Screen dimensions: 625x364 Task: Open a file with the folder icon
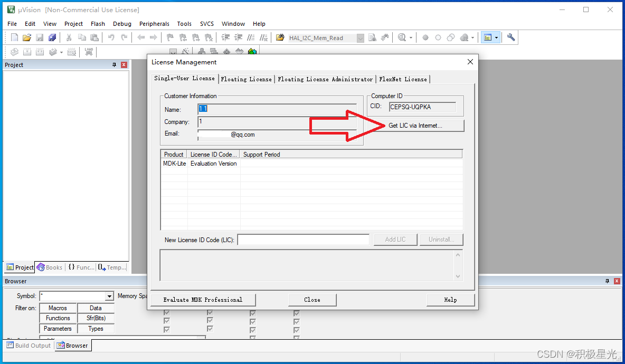[x=27, y=37]
